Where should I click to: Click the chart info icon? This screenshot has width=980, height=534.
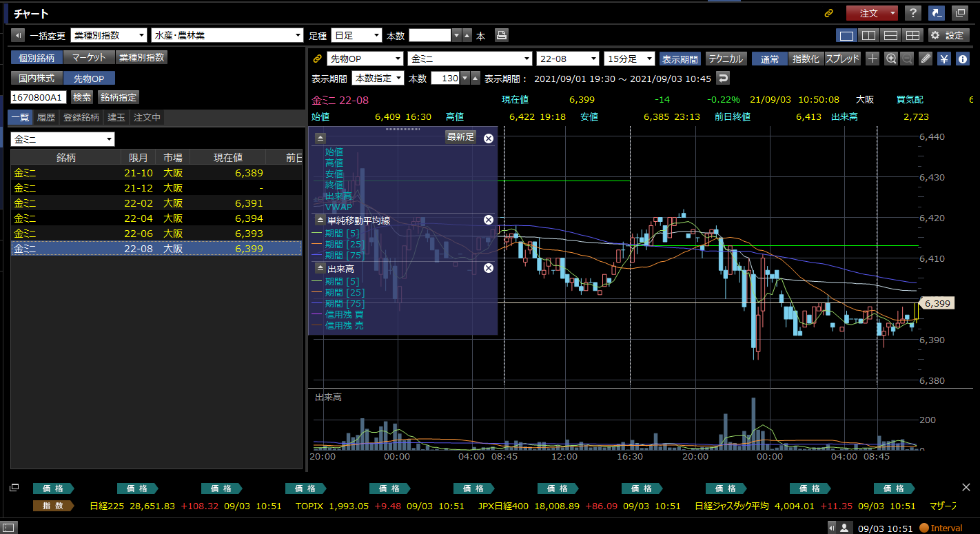click(x=963, y=59)
